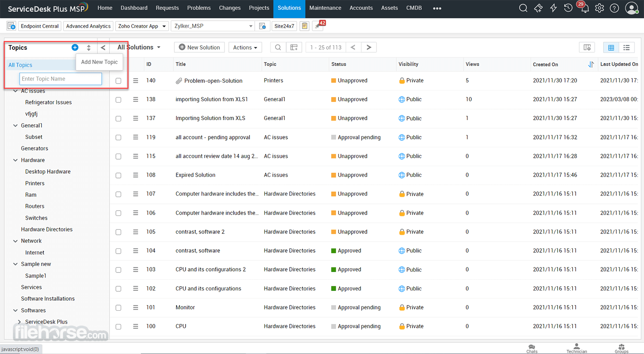Click the global search magnifier icon
The image size is (644, 354).
point(523,8)
